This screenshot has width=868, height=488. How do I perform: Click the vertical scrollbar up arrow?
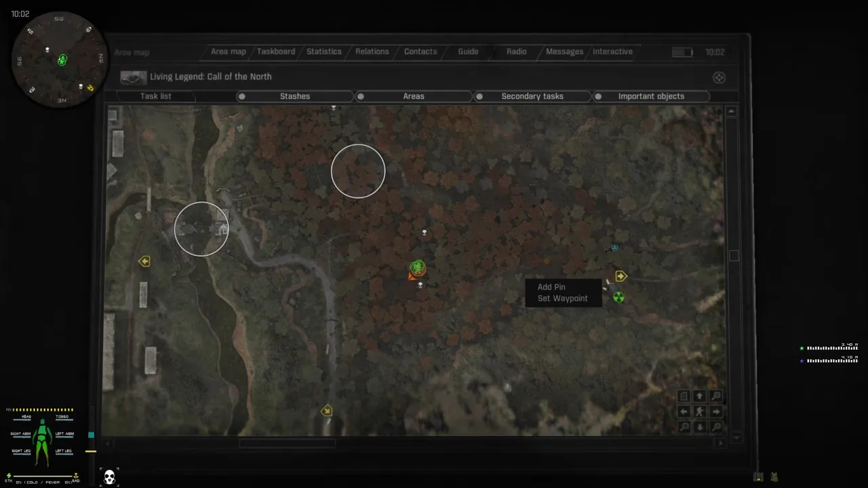[731, 111]
